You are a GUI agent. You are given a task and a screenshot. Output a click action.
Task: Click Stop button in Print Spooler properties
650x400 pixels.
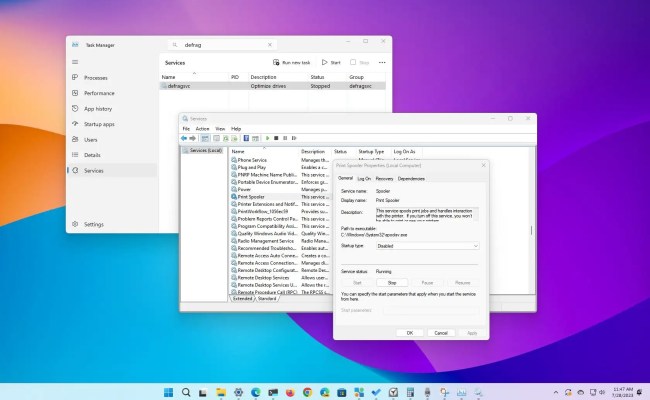pyautogui.click(x=392, y=283)
